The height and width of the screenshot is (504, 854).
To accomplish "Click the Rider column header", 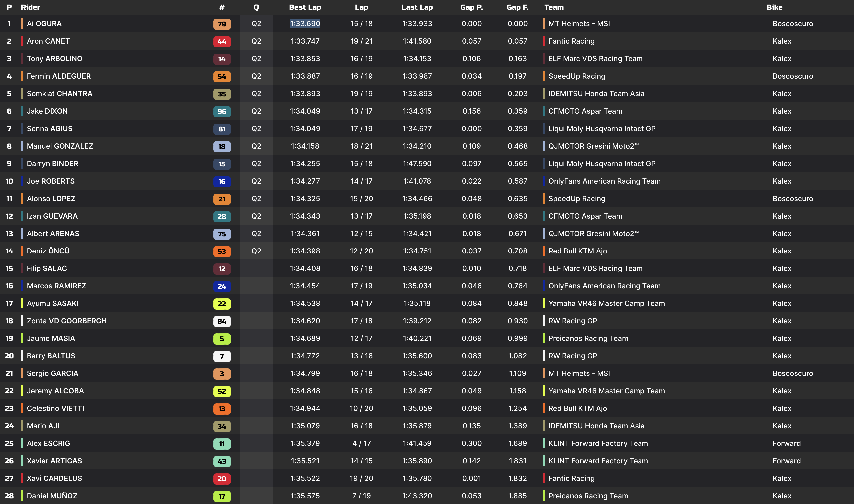I will click(30, 7).
